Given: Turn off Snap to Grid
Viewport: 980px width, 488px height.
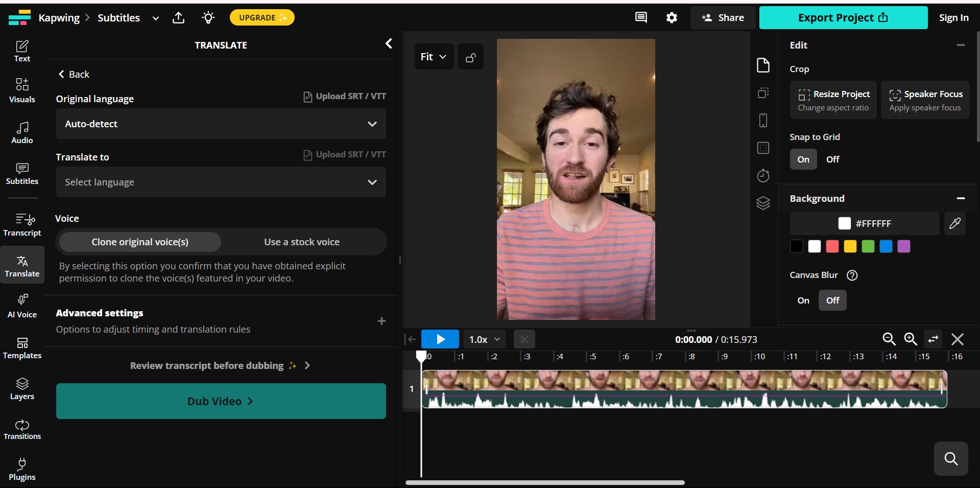Looking at the screenshot, I should (x=832, y=159).
